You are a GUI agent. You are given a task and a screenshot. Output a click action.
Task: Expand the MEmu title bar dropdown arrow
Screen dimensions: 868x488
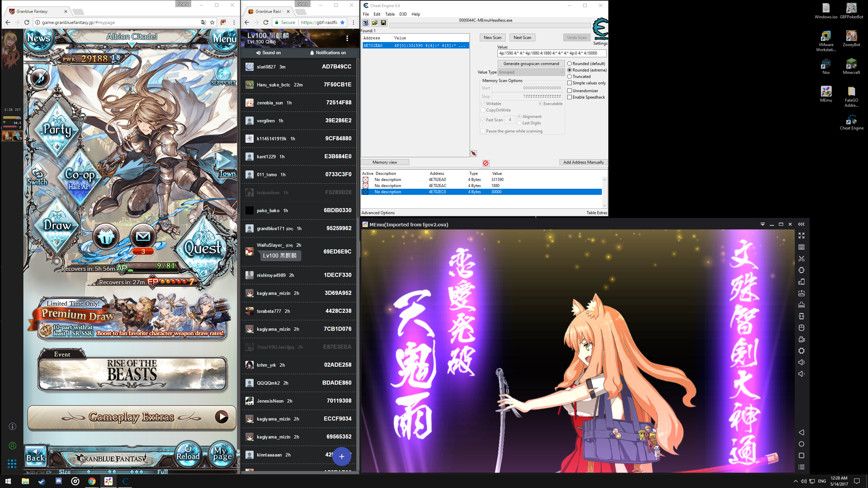(763, 224)
